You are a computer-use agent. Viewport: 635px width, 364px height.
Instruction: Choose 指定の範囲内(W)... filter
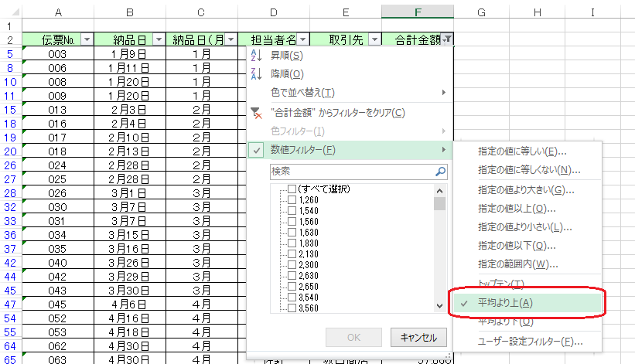tap(527, 264)
